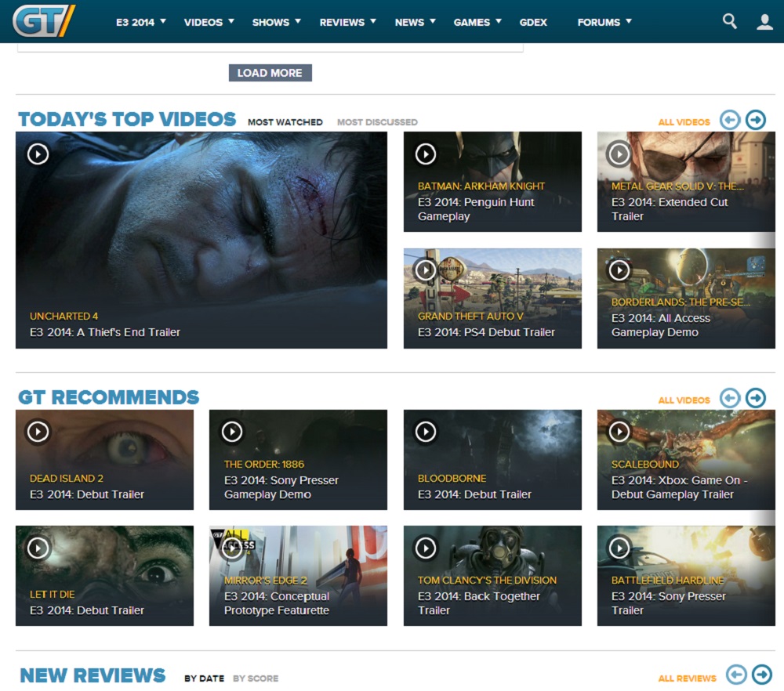Open the All Reviews link

(x=687, y=678)
